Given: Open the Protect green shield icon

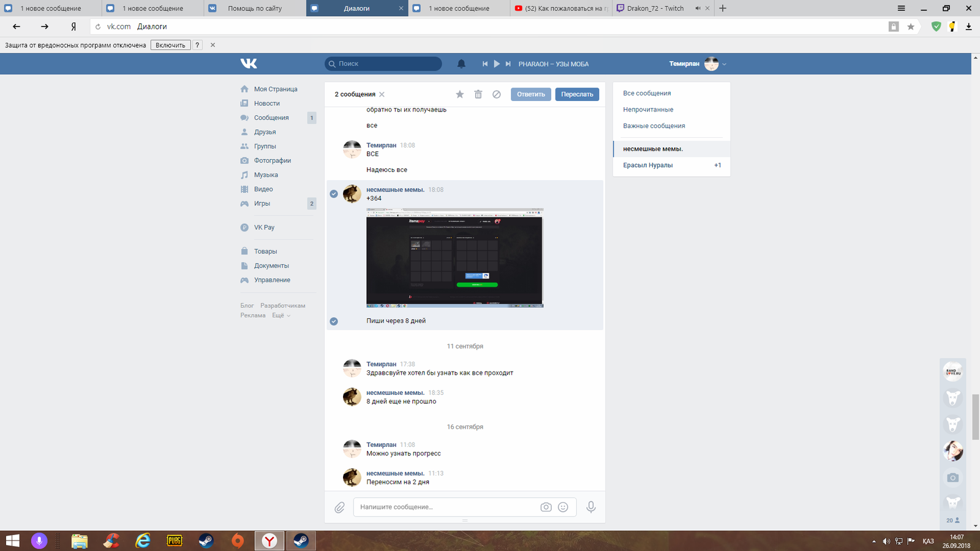Looking at the screenshot, I should (x=936, y=26).
